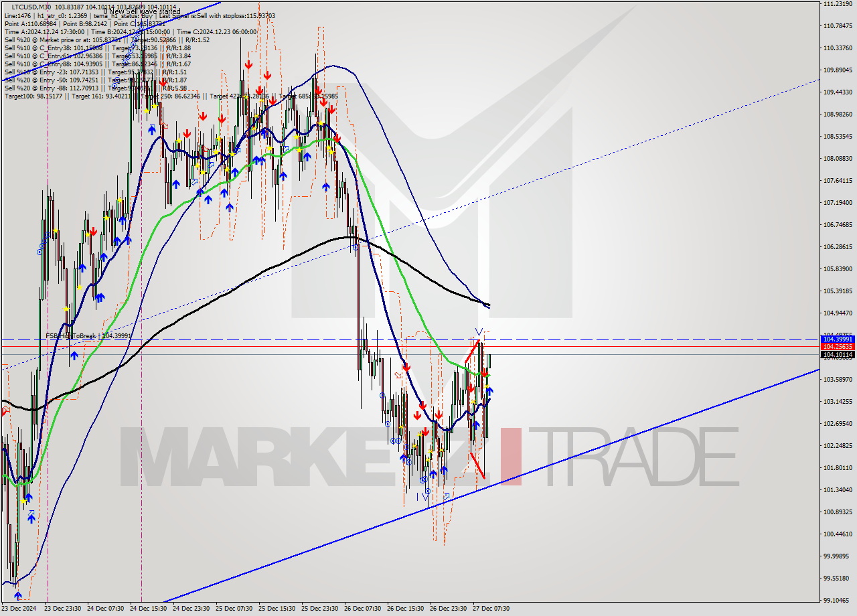Click the 102.24825 price axis label
Viewport: 857px width, 616px height.
(x=838, y=446)
